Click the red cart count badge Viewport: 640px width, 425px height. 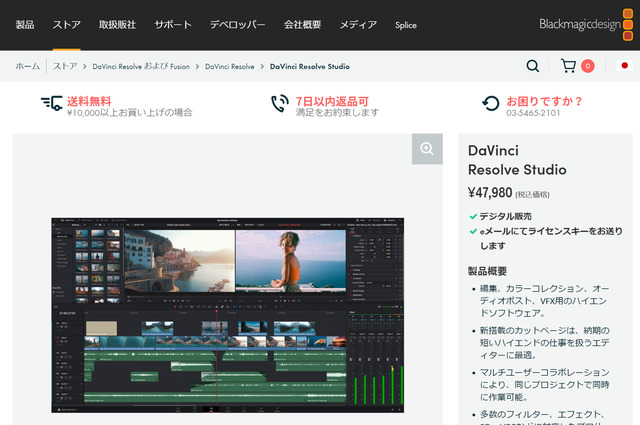[x=588, y=66]
